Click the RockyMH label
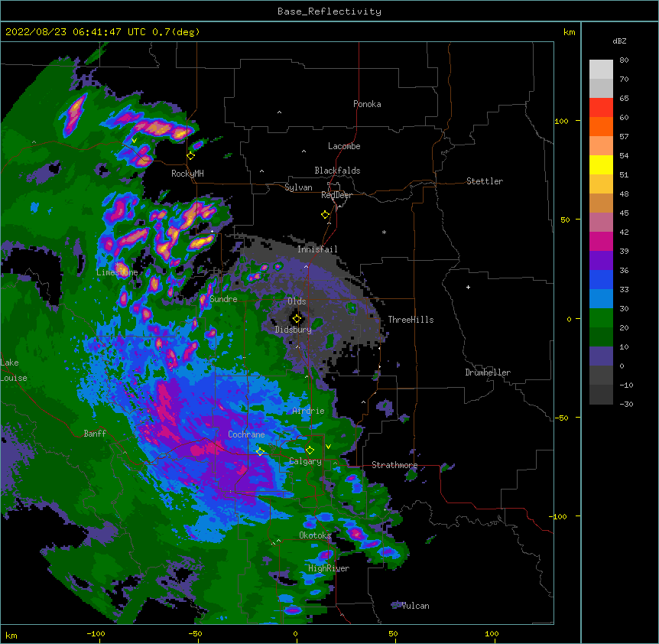Viewport: 659px width, 644px height. pos(187,174)
